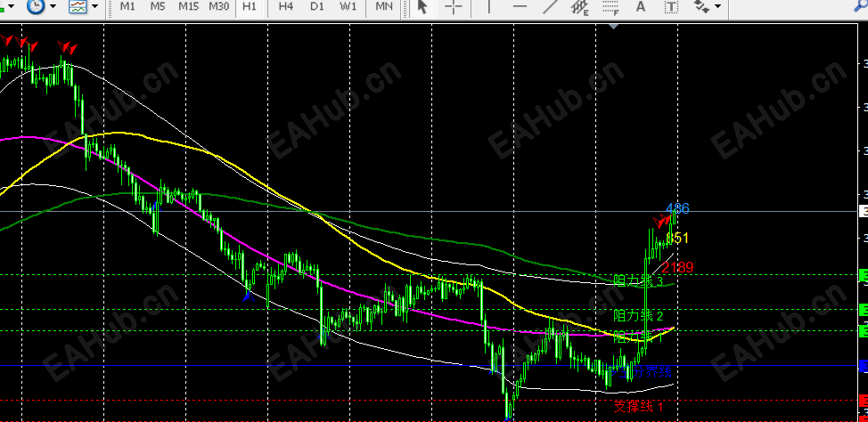The height and width of the screenshot is (422, 868).
Task: Switch chart to M30 timeframe
Action: [219, 6]
